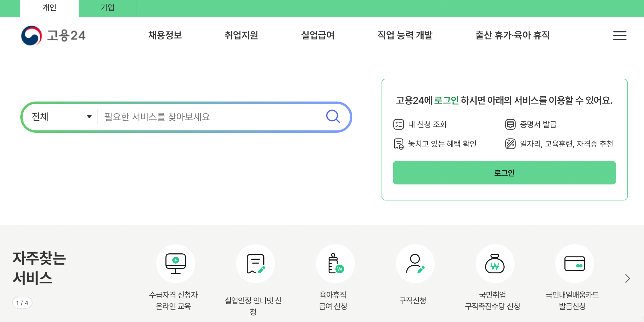
Task: Select the 구직신청 person icon
Action: tap(415, 263)
